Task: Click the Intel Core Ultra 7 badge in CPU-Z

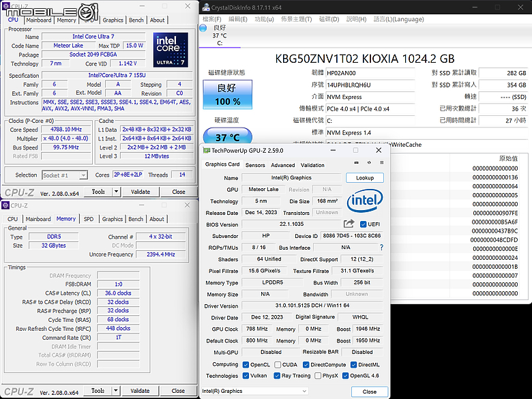Action: click(171, 50)
